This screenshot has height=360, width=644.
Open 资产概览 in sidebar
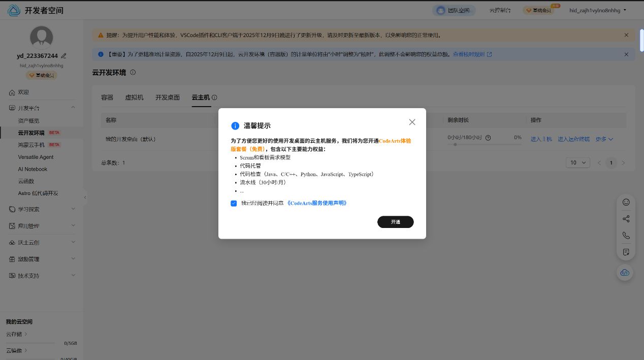point(28,121)
